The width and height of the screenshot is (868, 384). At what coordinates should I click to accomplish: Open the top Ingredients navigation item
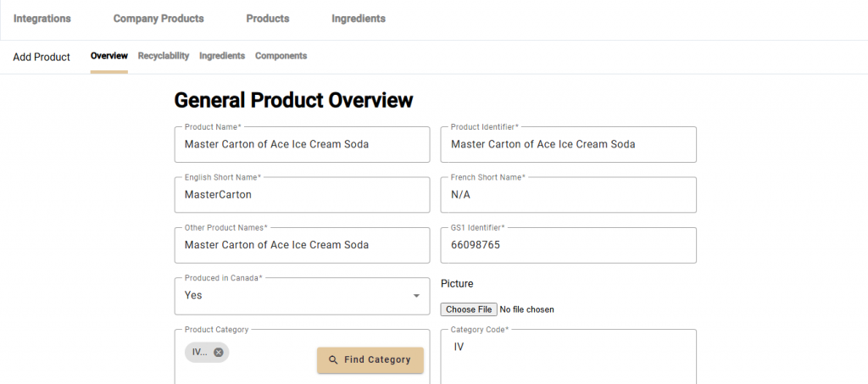[x=358, y=19]
